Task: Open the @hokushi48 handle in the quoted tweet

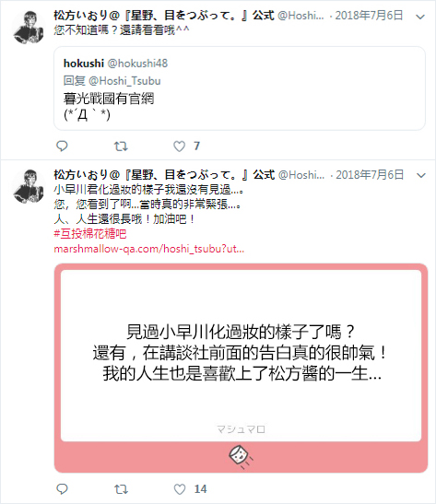Action: (137, 64)
